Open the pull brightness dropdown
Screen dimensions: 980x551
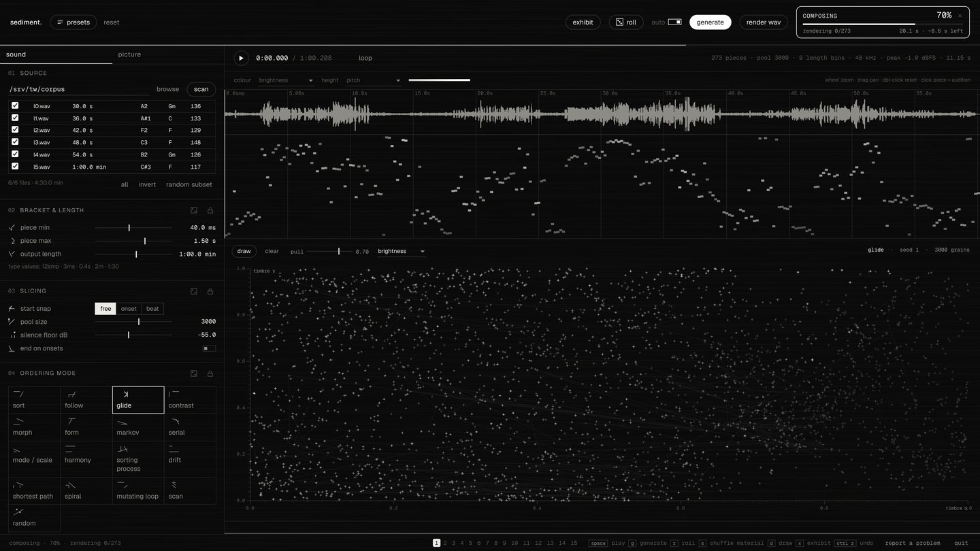click(x=402, y=251)
